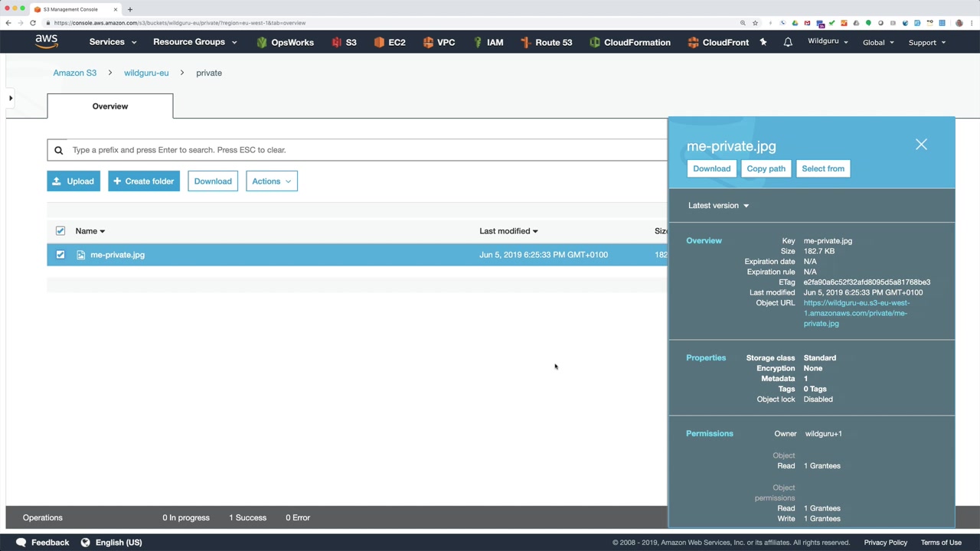Jump to the Properties section in the details panel
980x551 pixels.
[706, 357]
